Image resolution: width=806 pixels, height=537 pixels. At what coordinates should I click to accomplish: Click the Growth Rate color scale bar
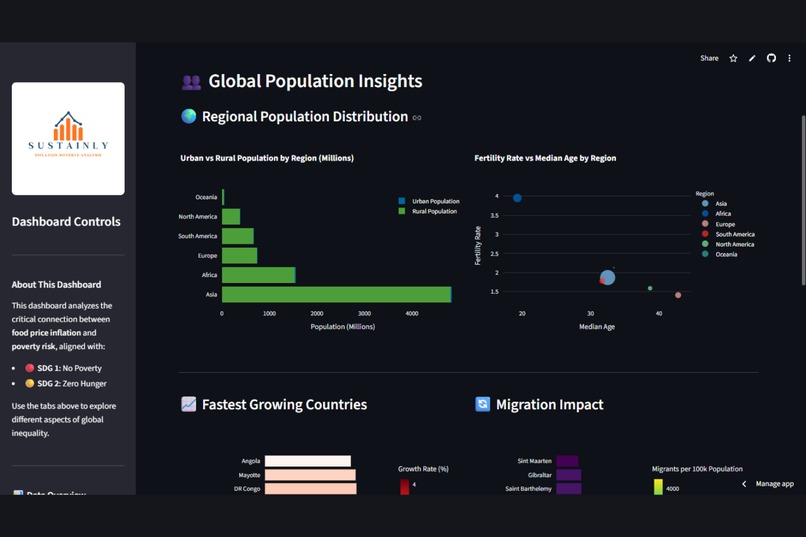[405, 487]
